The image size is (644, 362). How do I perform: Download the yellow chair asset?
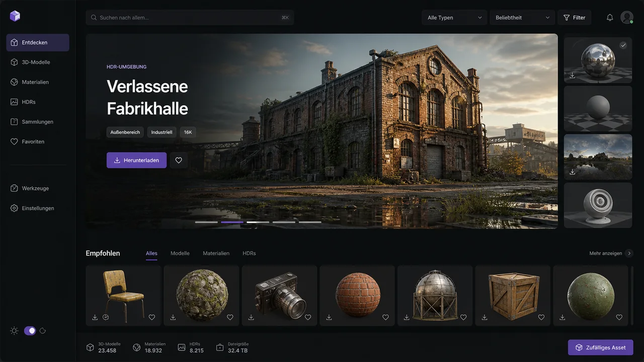pos(95,317)
